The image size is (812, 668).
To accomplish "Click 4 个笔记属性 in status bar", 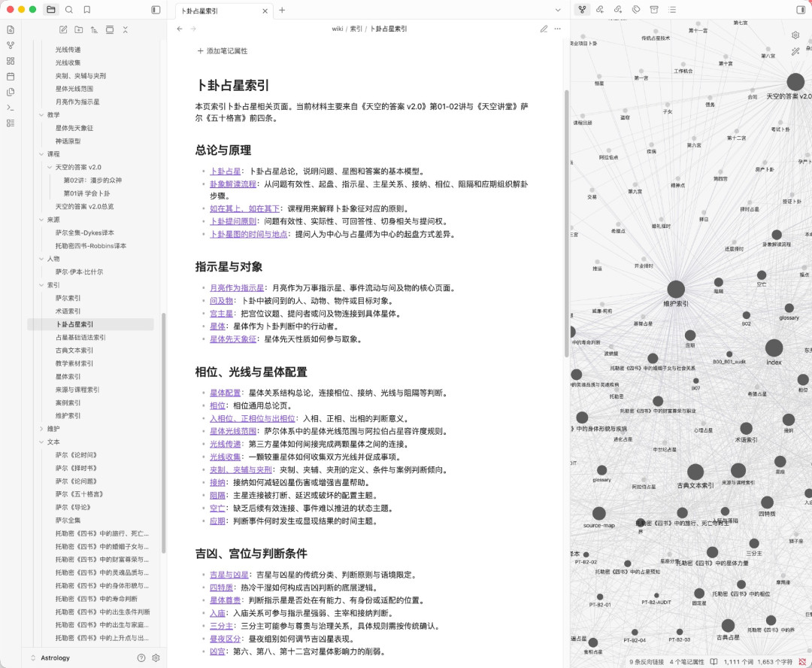I will tap(686, 662).
